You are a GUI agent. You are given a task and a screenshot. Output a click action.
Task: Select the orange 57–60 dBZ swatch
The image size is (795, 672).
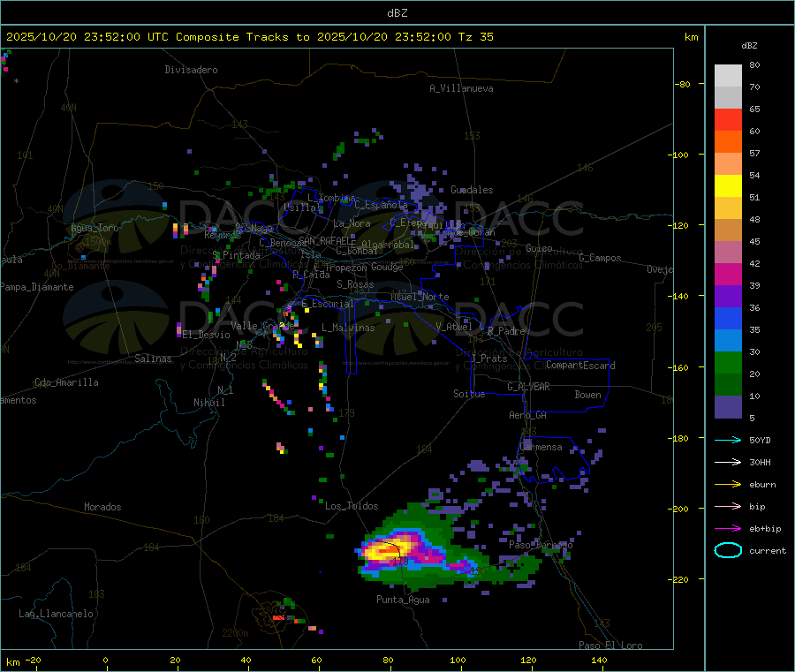coord(728,142)
